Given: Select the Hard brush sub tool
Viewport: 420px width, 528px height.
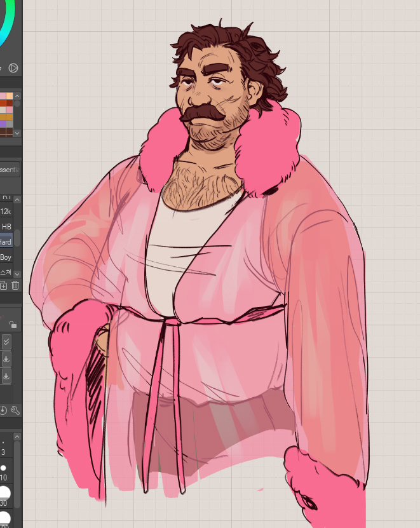Looking at the screenshot, I should coord(6,241).
